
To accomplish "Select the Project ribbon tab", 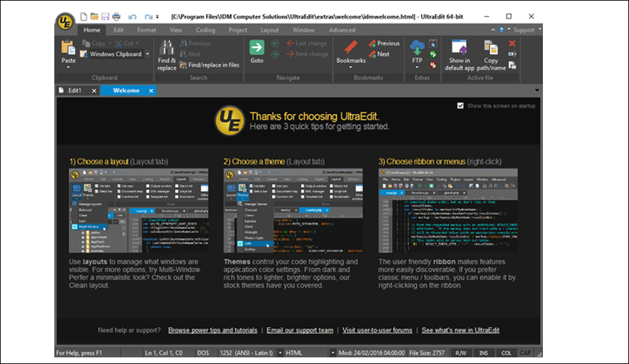I will 238,30.
